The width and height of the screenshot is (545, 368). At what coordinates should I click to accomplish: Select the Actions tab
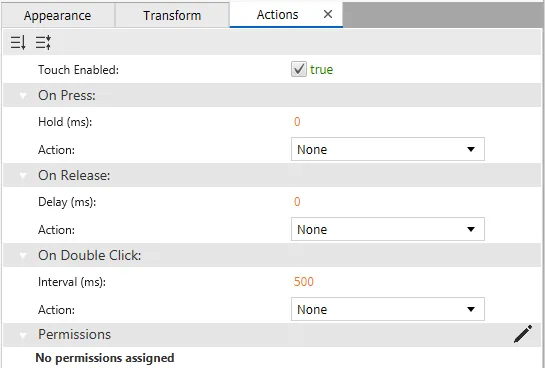coord(277,15)
